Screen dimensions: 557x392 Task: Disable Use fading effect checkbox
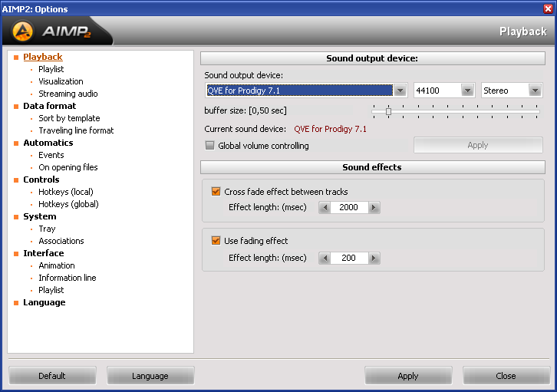(x=216, y=241)
